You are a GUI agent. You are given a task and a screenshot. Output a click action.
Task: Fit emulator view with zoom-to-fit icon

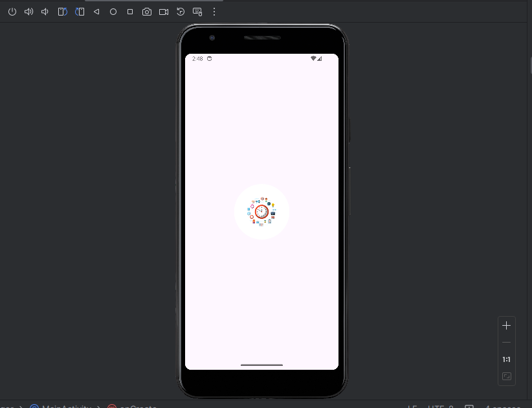pos(507,376)
